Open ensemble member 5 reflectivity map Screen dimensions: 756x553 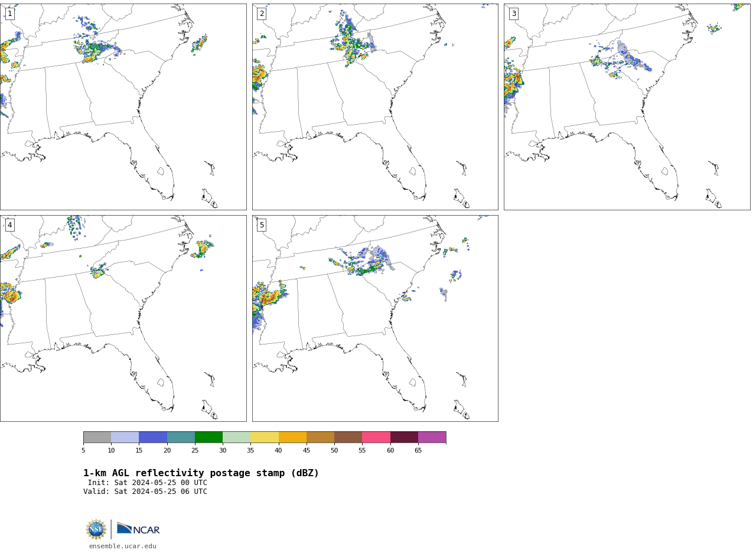(x=375, y=318)
